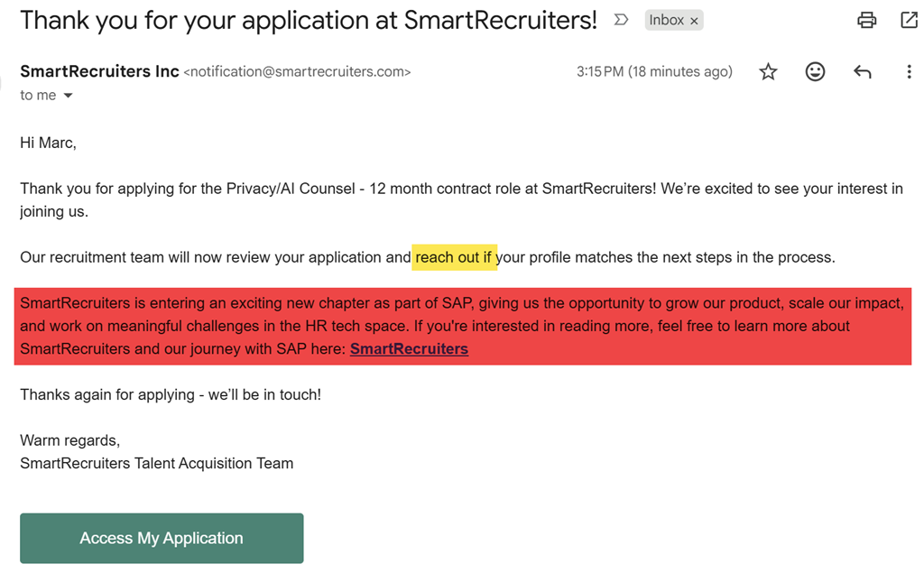The height and width of the screenshot is (573, 924).
Task: Open the three-dot More options menu
Action: pyautogui.click(x=909, y=72)
